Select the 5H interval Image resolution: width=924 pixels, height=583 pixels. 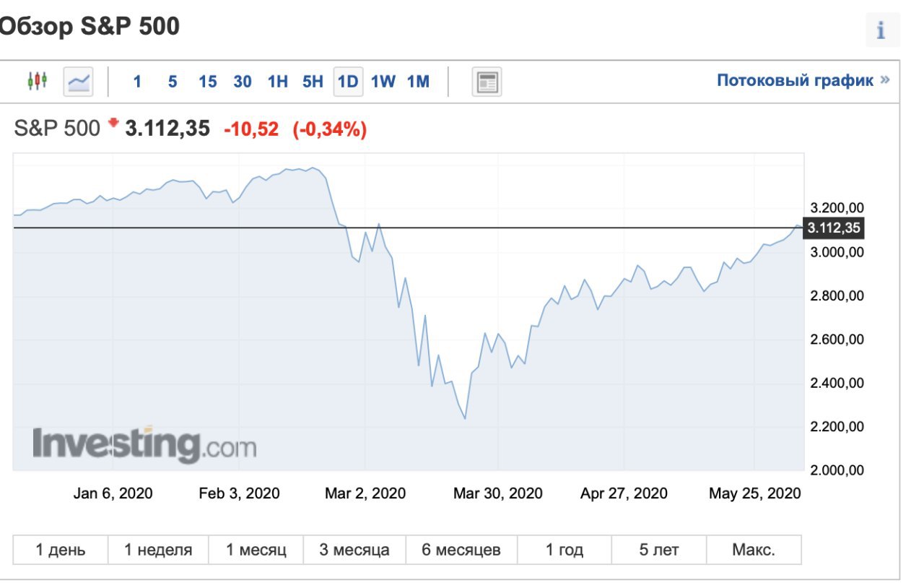click(313, 82)
